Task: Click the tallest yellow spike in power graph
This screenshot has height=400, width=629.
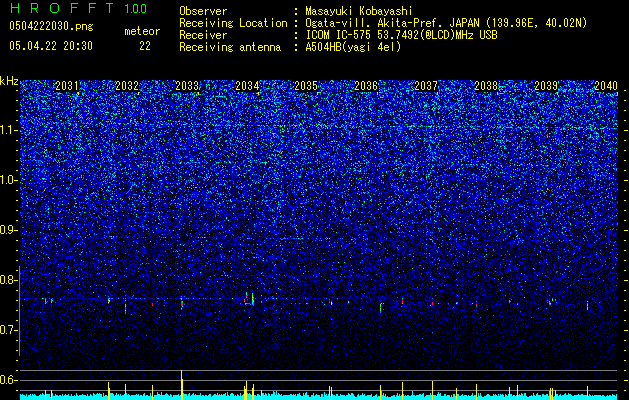Action: [182, 384]
